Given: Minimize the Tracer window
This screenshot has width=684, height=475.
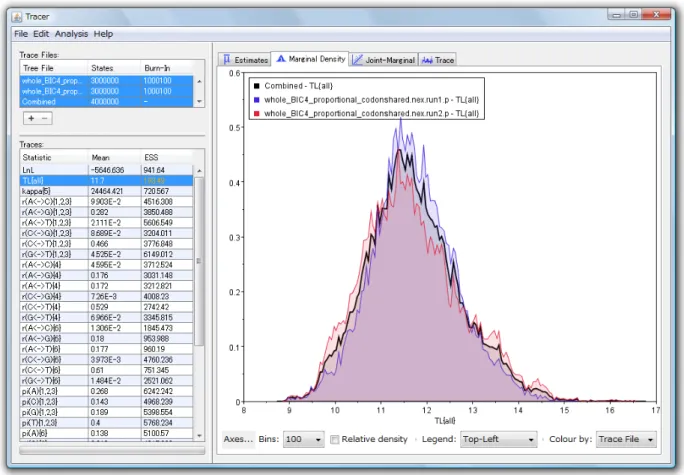Looking at the screenshot, I should point(616,15).
